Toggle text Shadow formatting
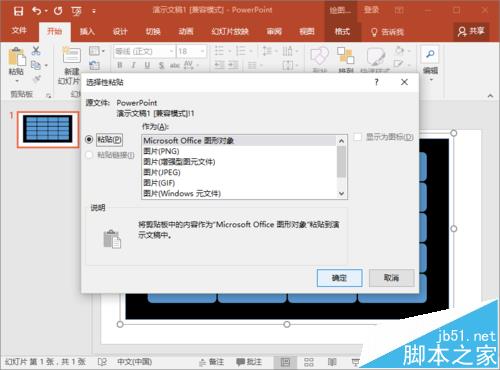 [161, 65]
